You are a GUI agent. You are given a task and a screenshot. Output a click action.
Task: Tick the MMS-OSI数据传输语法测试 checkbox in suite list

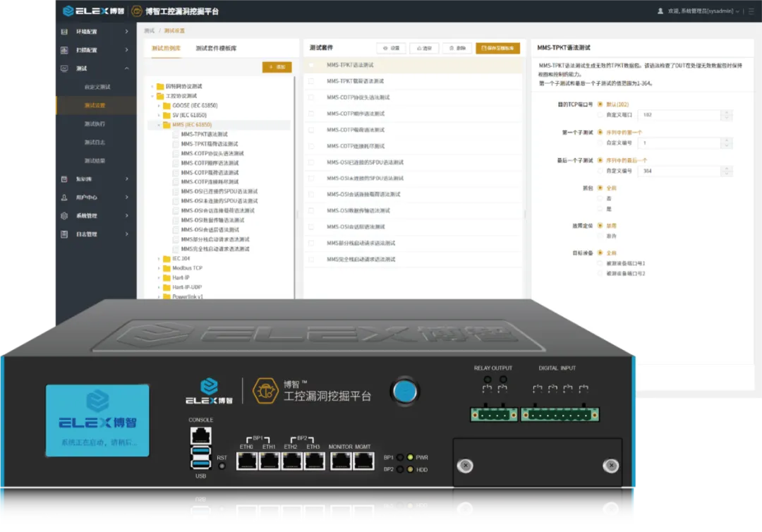(311, 211)
